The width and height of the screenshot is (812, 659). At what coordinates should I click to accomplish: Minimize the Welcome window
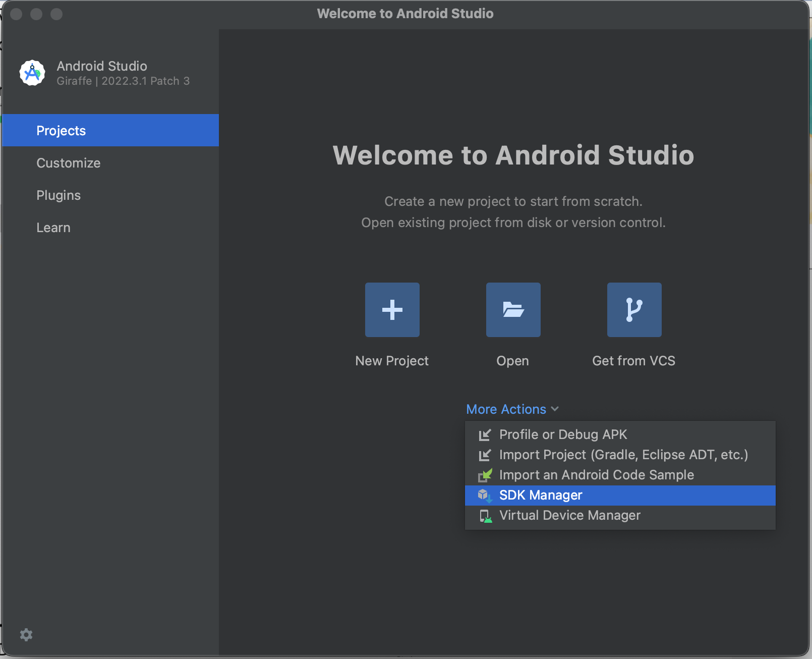coord(36,14)
